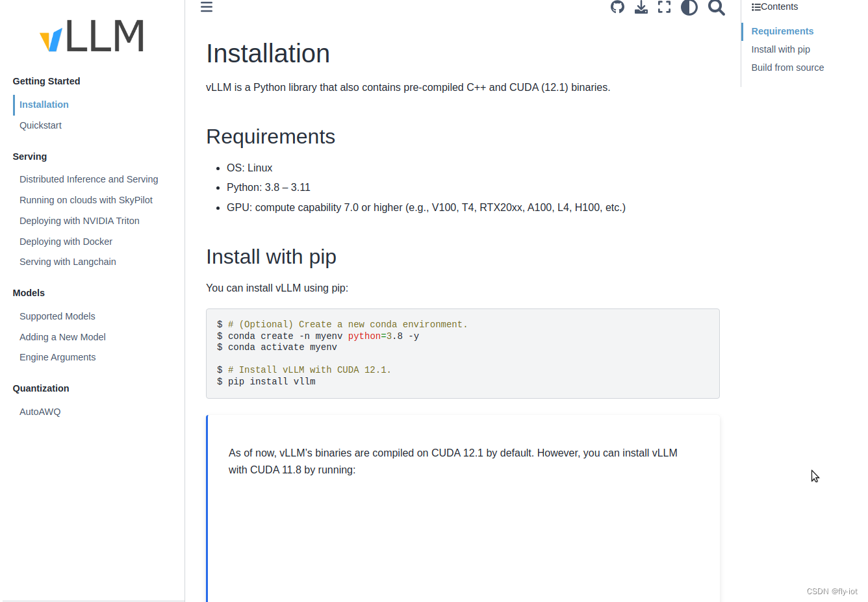Click the '(Optional) Create a new conda environment' comment

point(348,325)
